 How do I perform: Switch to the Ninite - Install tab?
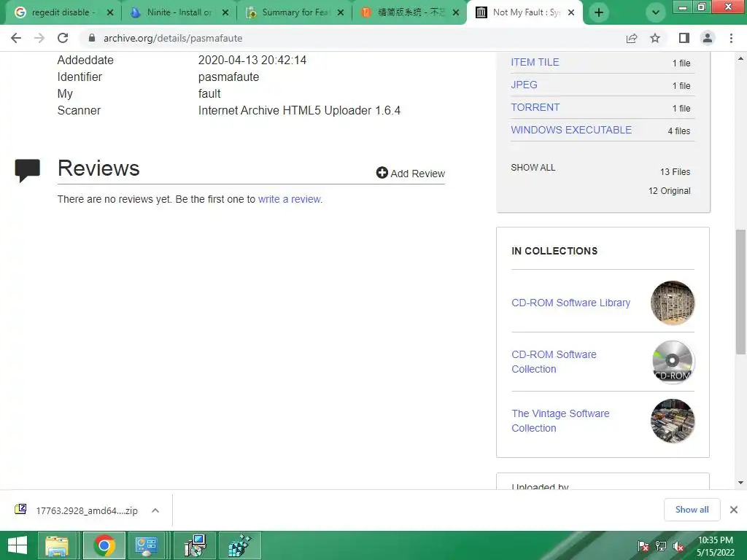point(179,12)
